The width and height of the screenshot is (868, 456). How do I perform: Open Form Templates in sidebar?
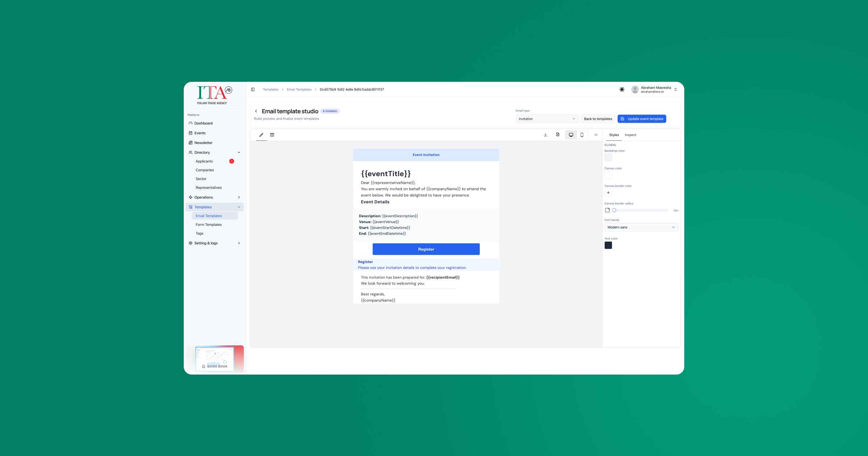coord(215,225)
